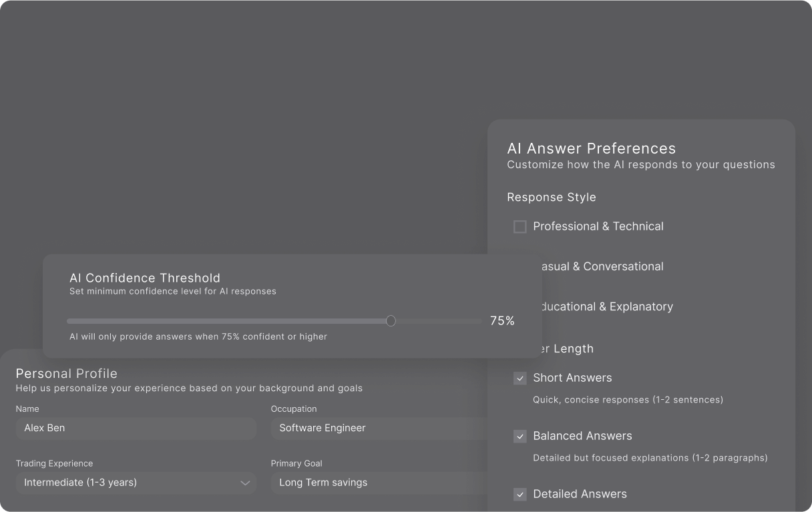The width and height of the screenshot is (812, 512).
Task: Click the Casual & Conversational option label
Action: pyautogui.click(x=601, y=266)
